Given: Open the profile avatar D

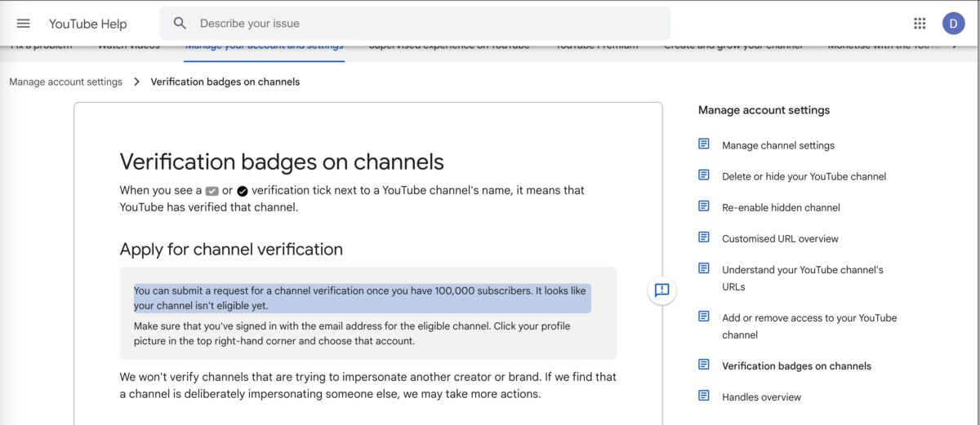Looking at the screenshot, I should pos(953,24).
